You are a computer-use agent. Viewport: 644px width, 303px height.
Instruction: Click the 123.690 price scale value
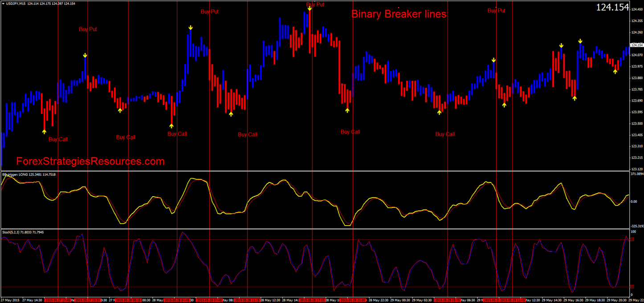pyautogui.click(x=637, y=101)
